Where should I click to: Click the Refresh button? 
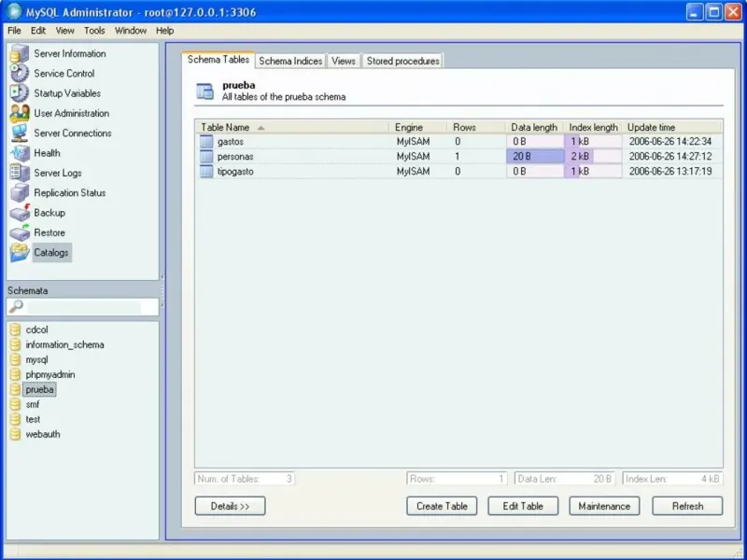[687, 506]
